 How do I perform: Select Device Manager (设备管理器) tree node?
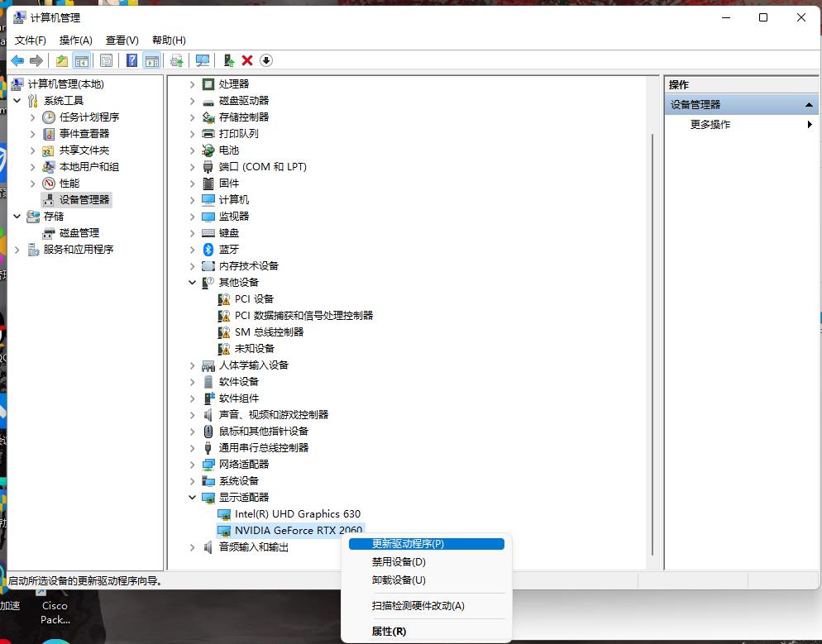click(x=84, y=199)
